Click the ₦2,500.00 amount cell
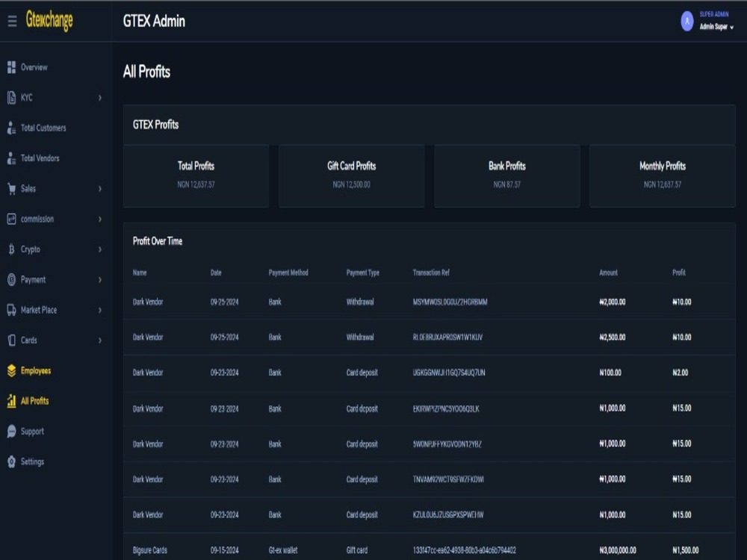The width and height of the screenshot is (747, 560). tap(613, 337)
